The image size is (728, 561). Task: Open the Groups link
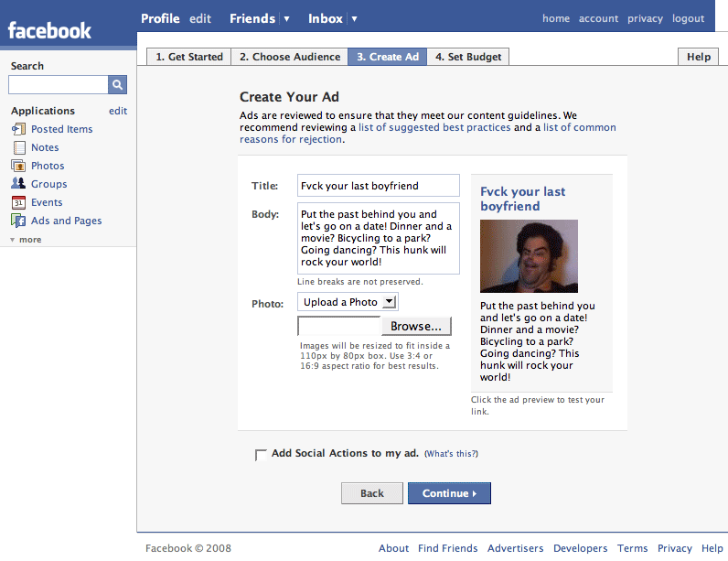click(x=49, y=184)
